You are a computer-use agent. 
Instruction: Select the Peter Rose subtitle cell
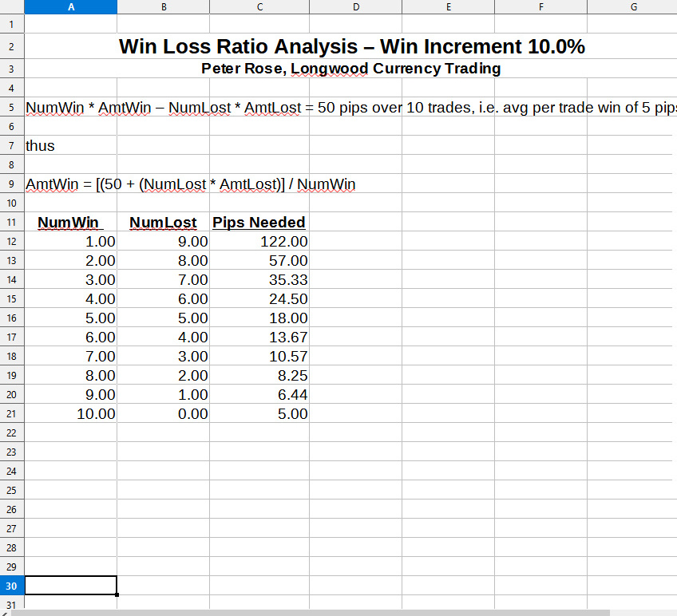(351, 69)
